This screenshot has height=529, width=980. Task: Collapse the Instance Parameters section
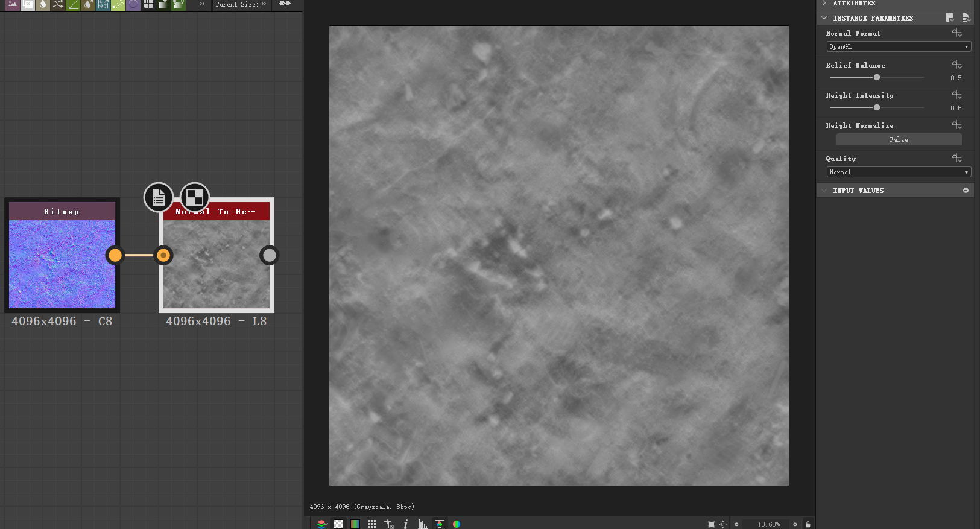tap(824, 18)
